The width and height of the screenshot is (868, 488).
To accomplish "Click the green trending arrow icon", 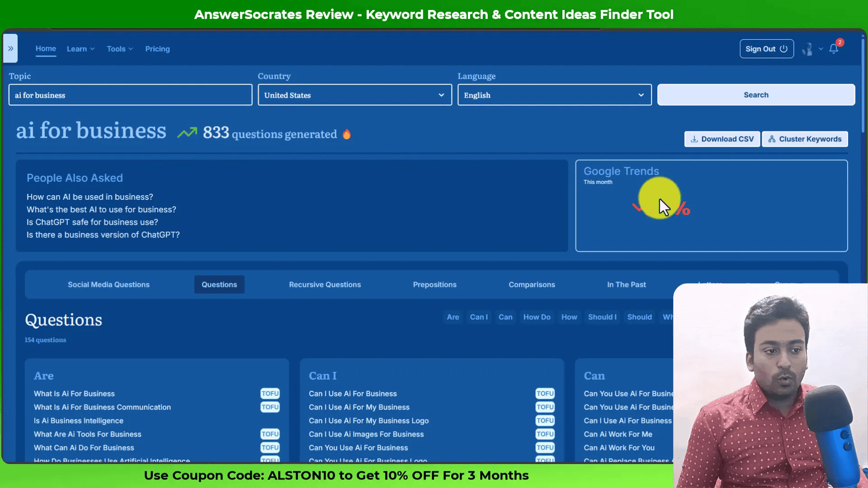I will pos(187,132).
